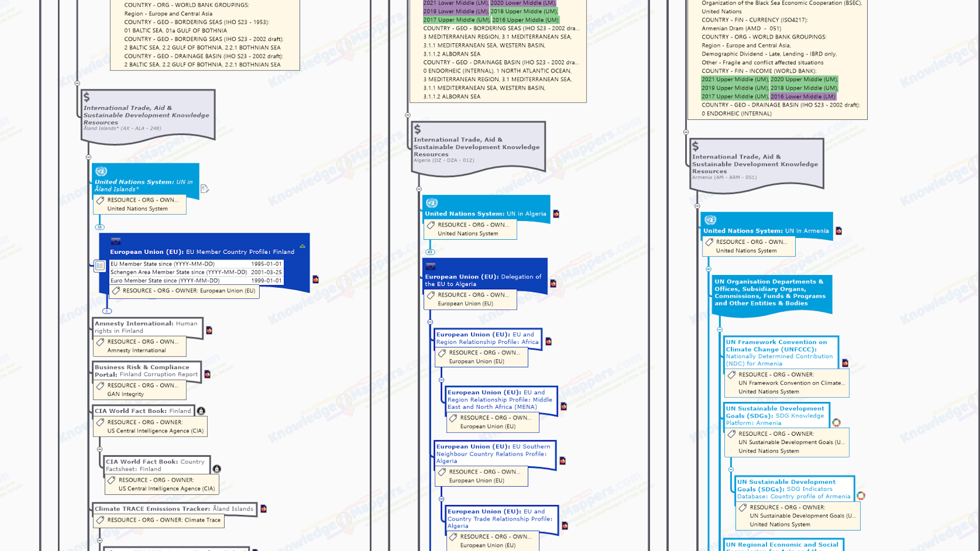Click the Firefox link icon beside Delegation of the EU to Algeria

[553, 284]
